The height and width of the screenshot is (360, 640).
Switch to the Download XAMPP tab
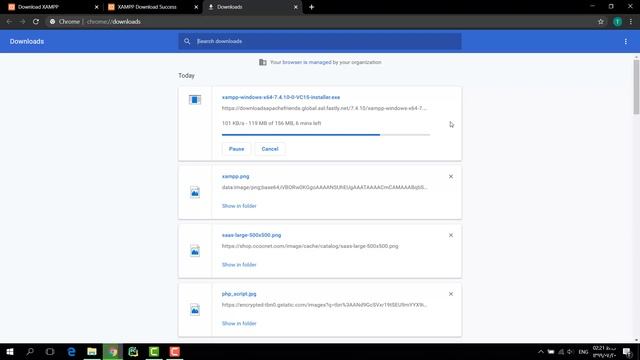[39, 7]
